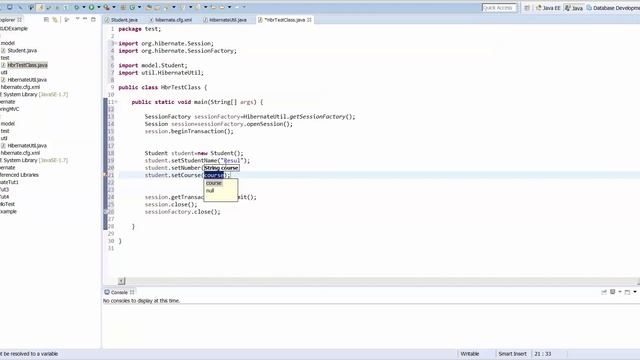Click the Quick Access search field
The image size is (640, 360).
(x=499, y=8)
